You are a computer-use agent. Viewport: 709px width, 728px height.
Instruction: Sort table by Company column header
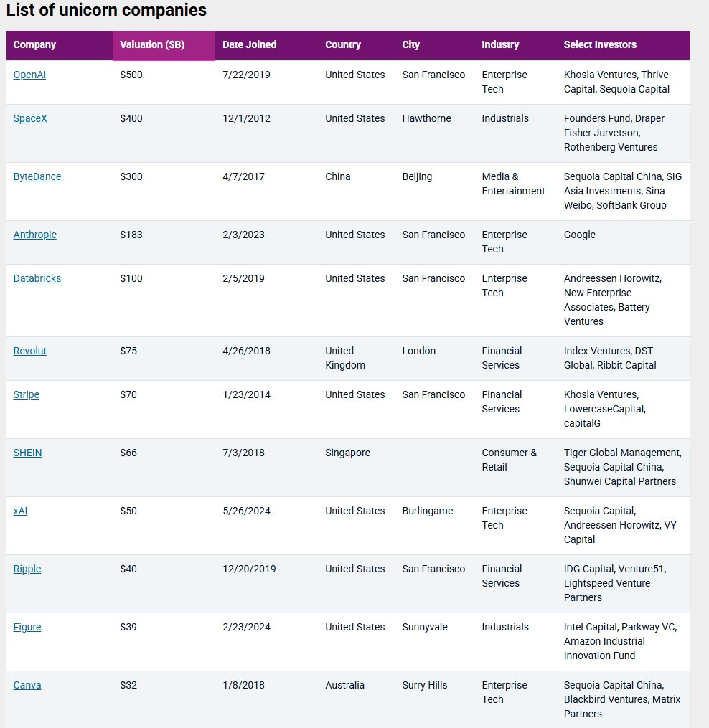pos(34,44)
